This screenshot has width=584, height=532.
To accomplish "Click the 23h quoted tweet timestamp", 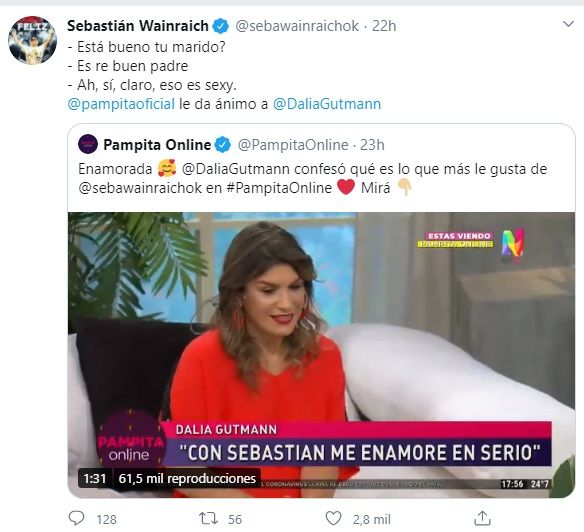I will coord(372,145).
